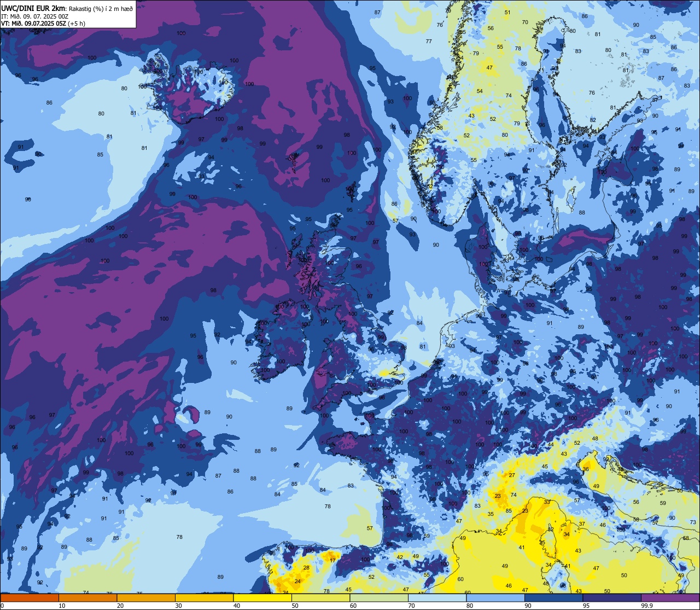
Task: Select the 30–40 golden legend swatch
Action: (204, 597)
